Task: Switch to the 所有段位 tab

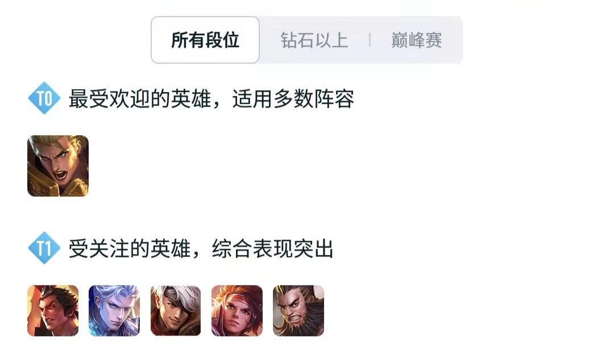Action: point(205,40)
